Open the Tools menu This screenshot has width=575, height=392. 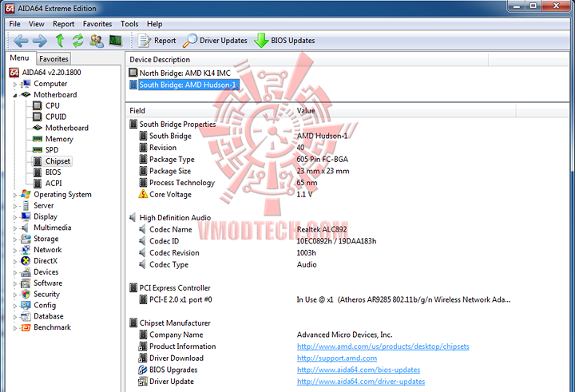point(129,24)
